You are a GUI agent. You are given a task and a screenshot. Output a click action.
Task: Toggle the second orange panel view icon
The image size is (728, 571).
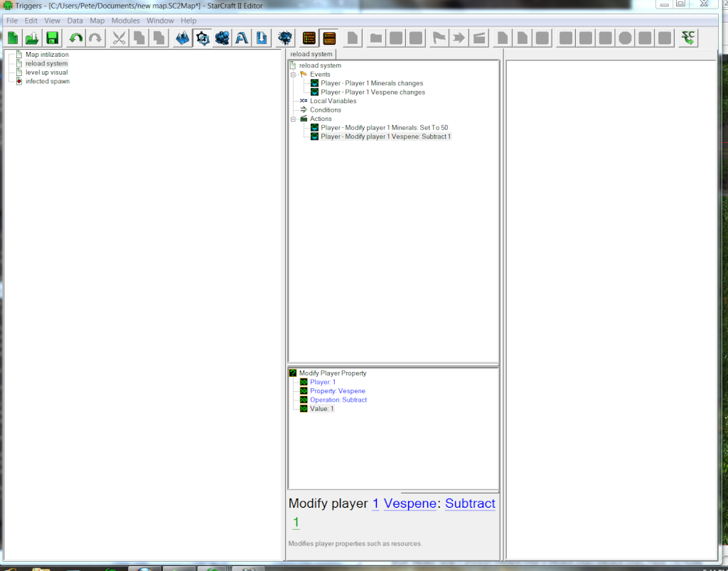pyautogui.click(x=328, y=38)
